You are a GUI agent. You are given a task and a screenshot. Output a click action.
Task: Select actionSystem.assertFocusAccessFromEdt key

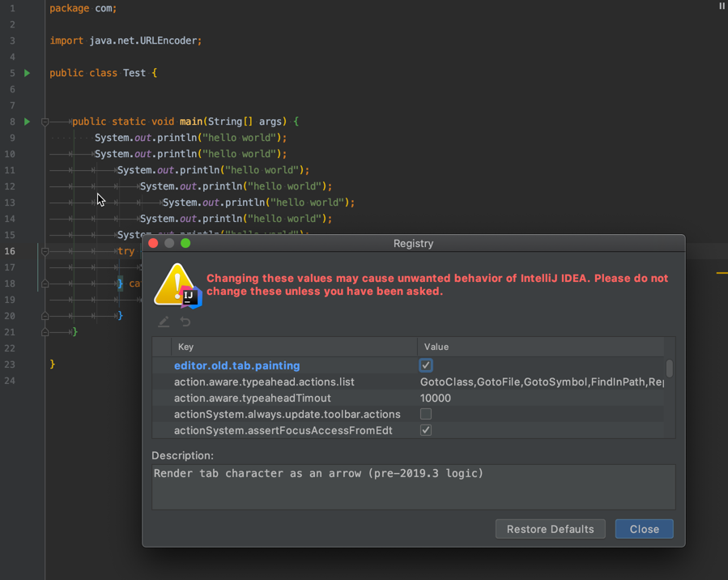pyautogui.click(x=283, y=430)
